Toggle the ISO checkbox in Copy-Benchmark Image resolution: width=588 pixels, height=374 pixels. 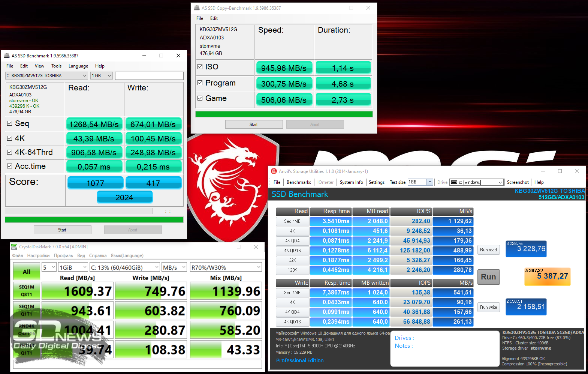point(200,66)
